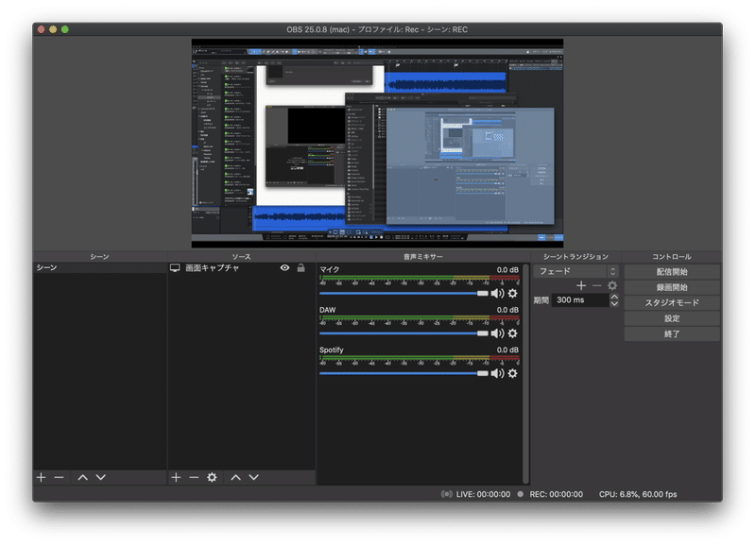Image resolution: width=756 pixels, height=546 pixels.
Task: Click the CPU 6.8%, 60.00 fps status
Action: [638, 494]
